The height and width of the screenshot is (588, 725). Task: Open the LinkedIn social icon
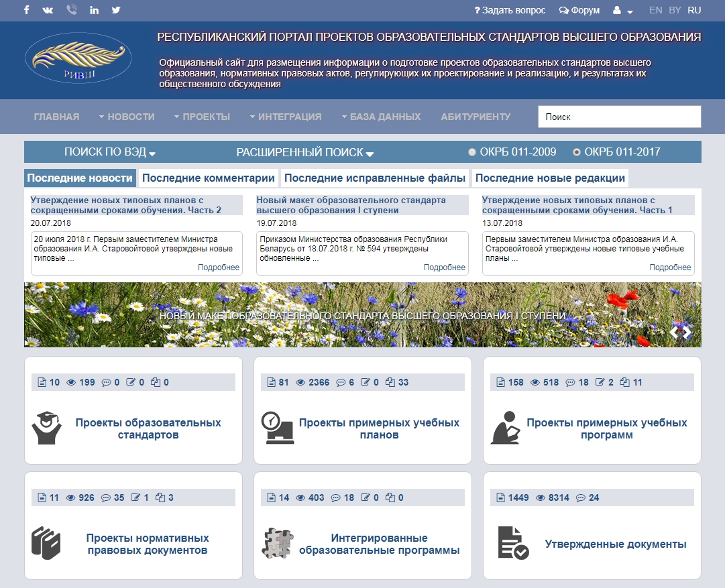coord(94,10)
